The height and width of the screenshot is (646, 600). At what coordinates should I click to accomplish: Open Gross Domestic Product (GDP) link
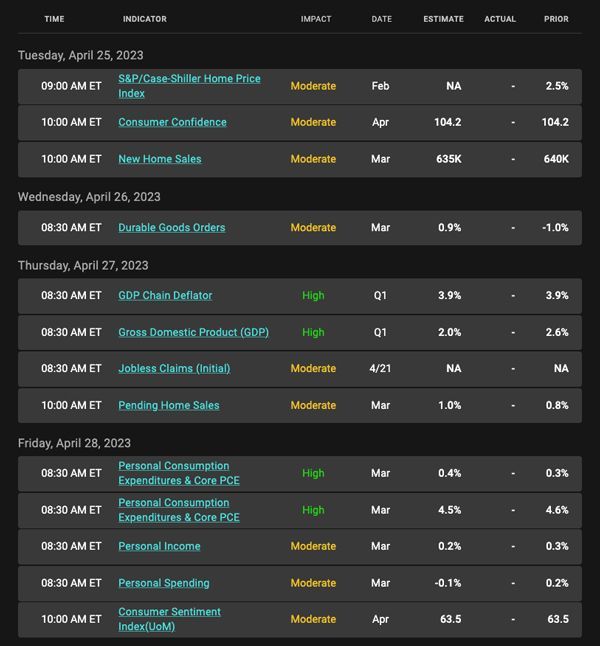[x=194, y=332]
